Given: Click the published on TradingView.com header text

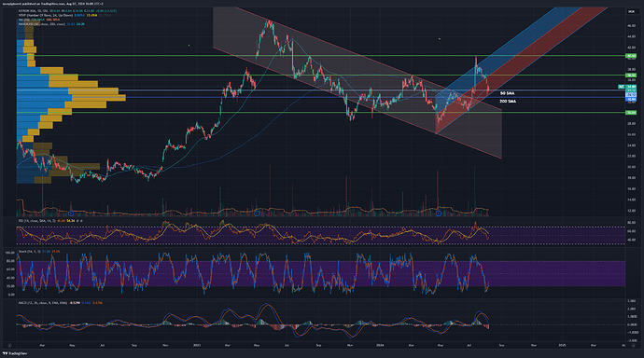Looking at the screenshot, I should [x=52, y=4].
